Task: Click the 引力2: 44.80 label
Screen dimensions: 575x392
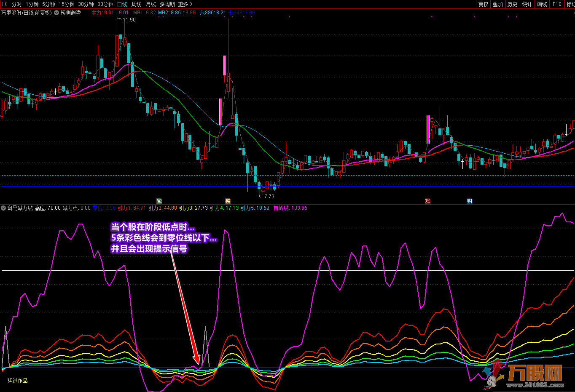Action: click(163, 208)
